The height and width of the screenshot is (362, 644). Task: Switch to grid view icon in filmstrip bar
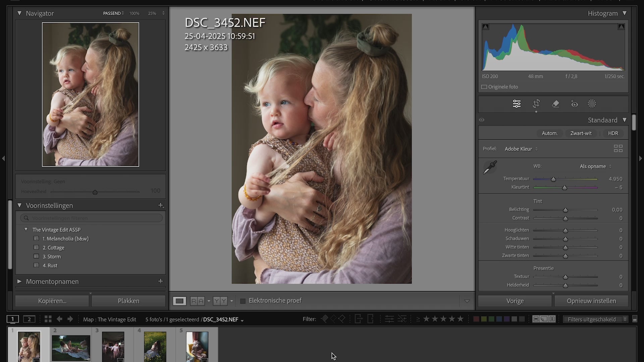pos(48,319)
